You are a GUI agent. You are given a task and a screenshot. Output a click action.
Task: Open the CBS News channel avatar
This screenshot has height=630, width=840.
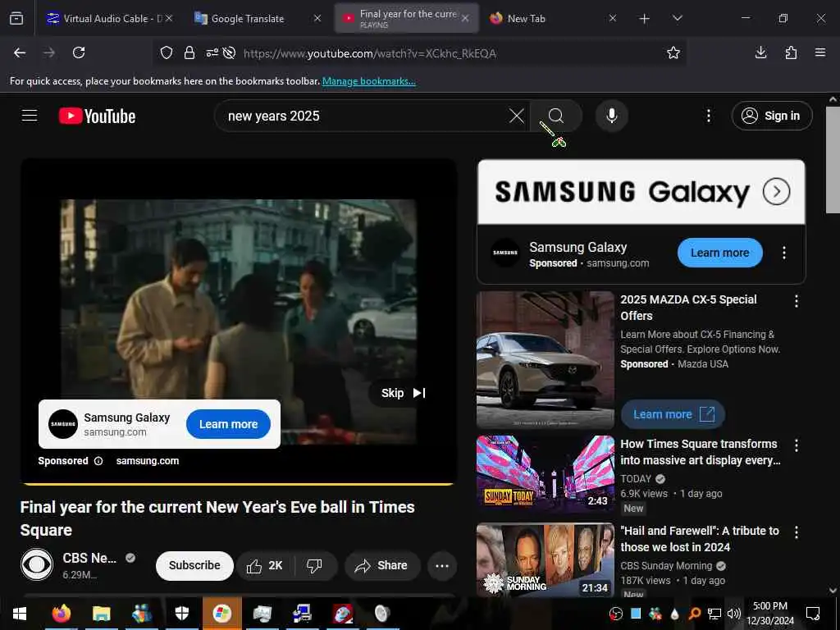(x=37, y=564)
